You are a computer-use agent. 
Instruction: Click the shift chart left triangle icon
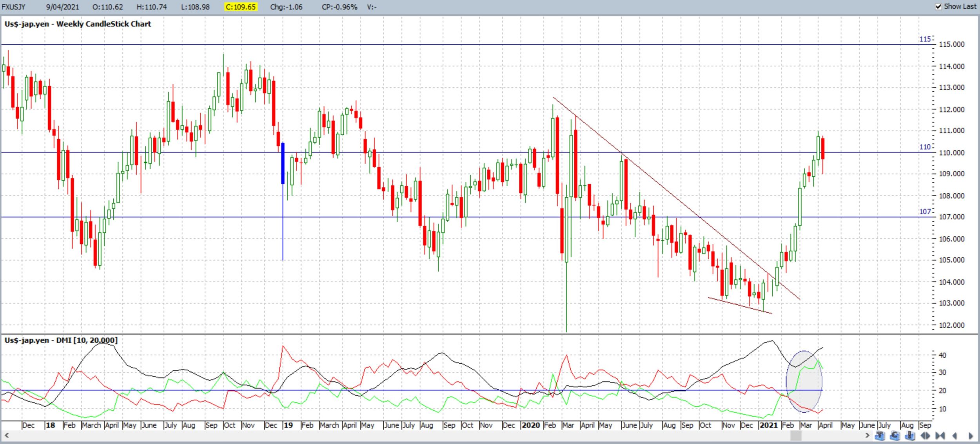[955, 436]
